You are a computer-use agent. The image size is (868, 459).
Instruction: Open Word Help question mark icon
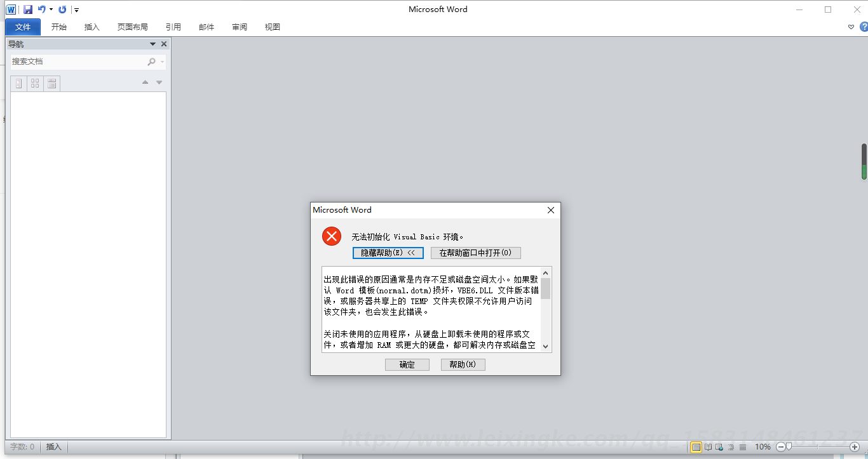864,27
